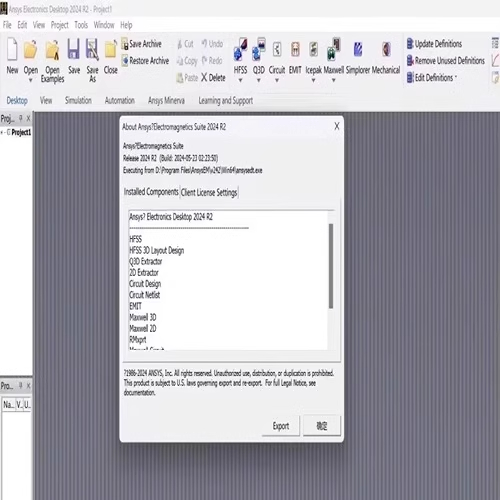Viewport: 500px width, 500px height.
Task: Expand the Maxwell dropdown arrow
Action: coord(333,80)
